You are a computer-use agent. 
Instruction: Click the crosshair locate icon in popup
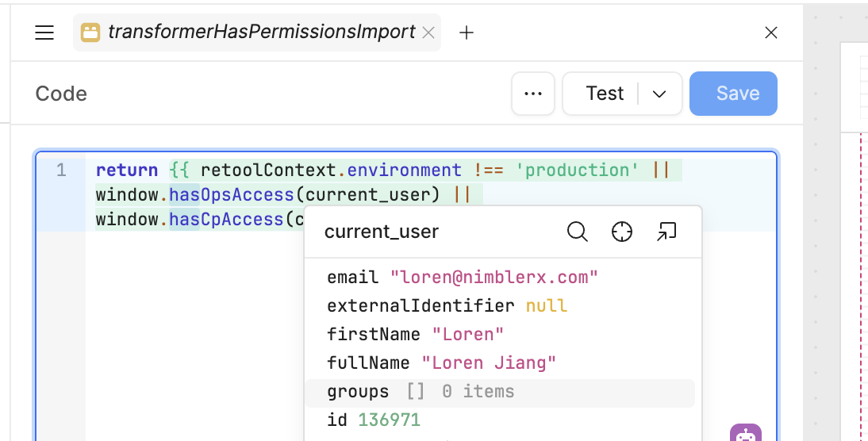(622, 232)
